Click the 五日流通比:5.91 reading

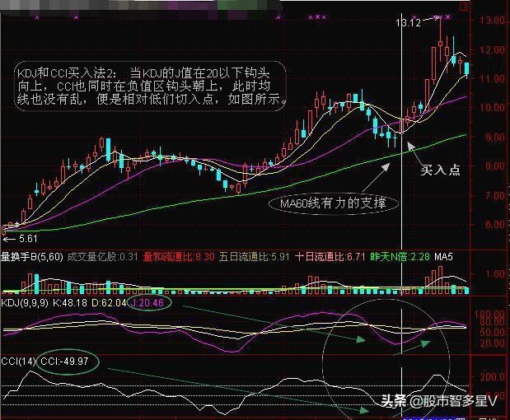[254, 257]
